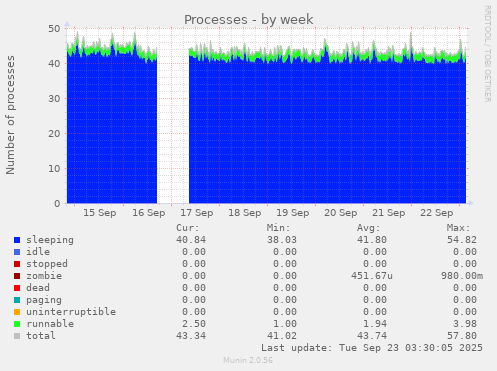Click sleeping minimum value 38.03
Image resolution: width=497 pixels, height=371 pixels.
pos(282,240)
